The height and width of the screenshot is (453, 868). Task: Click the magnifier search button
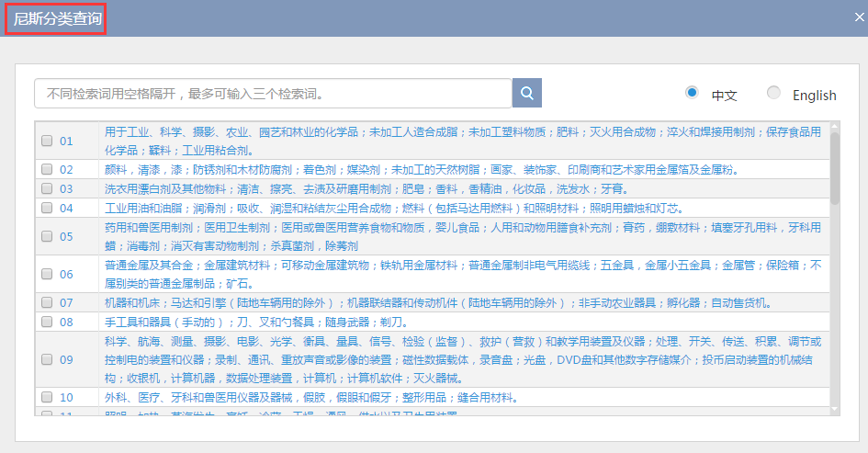[527, 93]
